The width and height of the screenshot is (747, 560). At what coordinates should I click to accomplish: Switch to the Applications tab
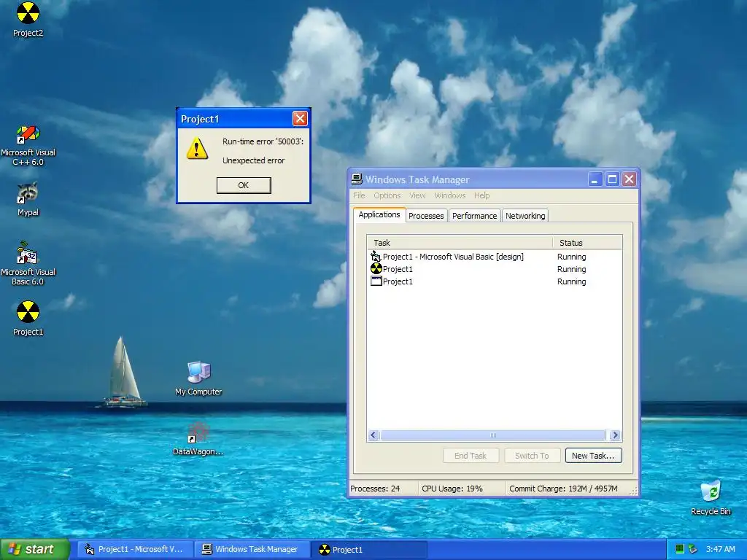click(x=379, y=215)
